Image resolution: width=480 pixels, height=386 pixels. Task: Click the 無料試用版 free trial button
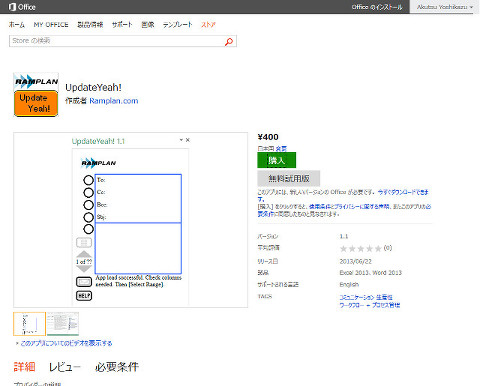(289, 178)
